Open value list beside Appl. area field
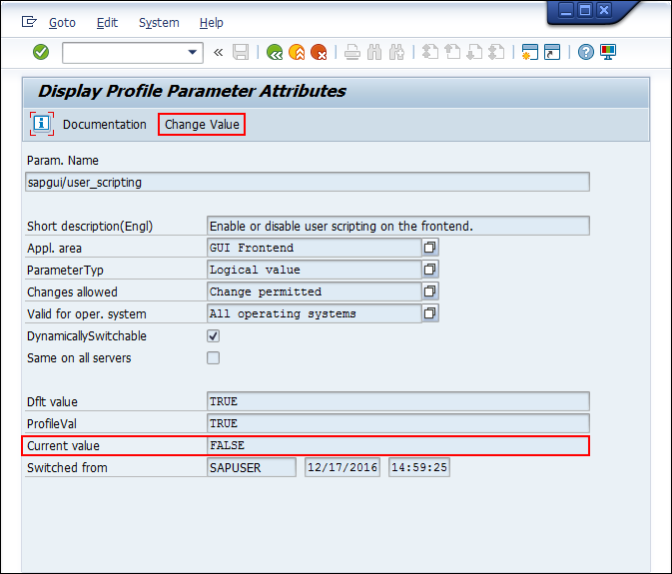Screen dimensions: 672x574 click(x=430, y=247)
